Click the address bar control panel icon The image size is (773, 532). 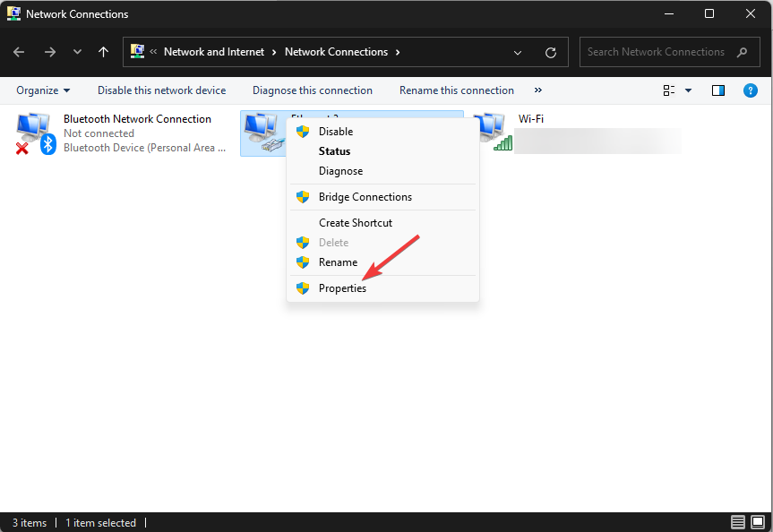(x=137, y=51)
